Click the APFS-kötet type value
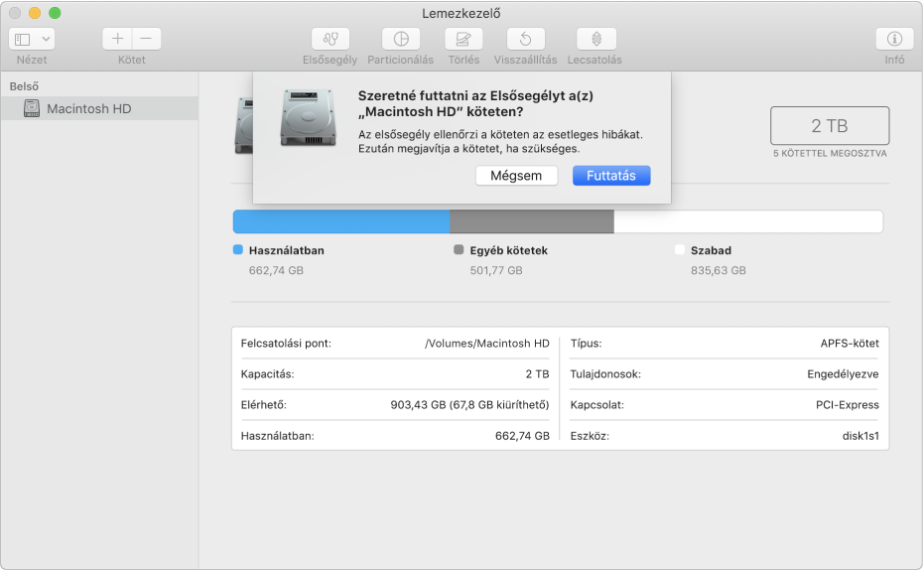 pyautogui.click(x=850, y=344)
